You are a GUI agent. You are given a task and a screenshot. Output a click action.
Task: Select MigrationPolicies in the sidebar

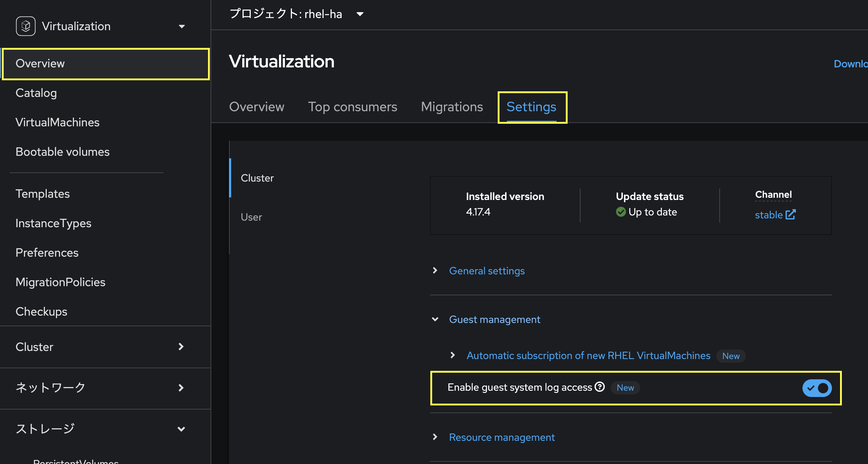point(60,282)
